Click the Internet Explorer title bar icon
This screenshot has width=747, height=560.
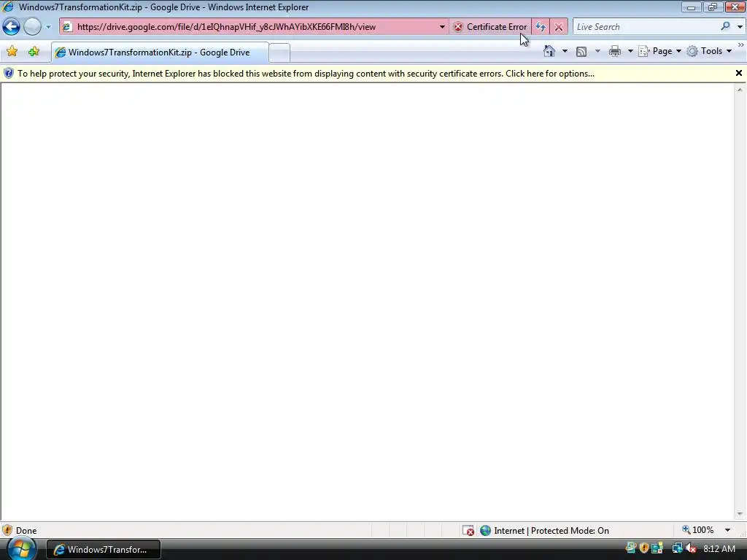pos(8,7)
